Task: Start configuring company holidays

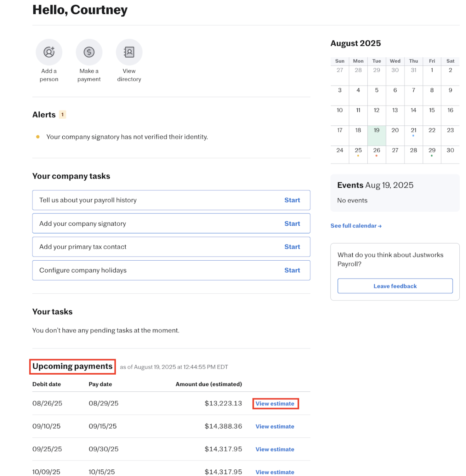Action: [x=292, y=270]
